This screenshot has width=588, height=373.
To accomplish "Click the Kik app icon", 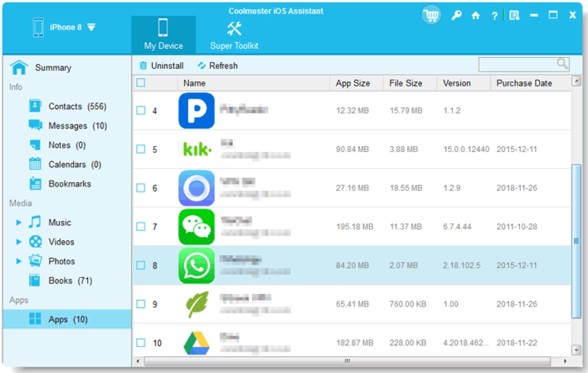I will click(x=198, y=149).
